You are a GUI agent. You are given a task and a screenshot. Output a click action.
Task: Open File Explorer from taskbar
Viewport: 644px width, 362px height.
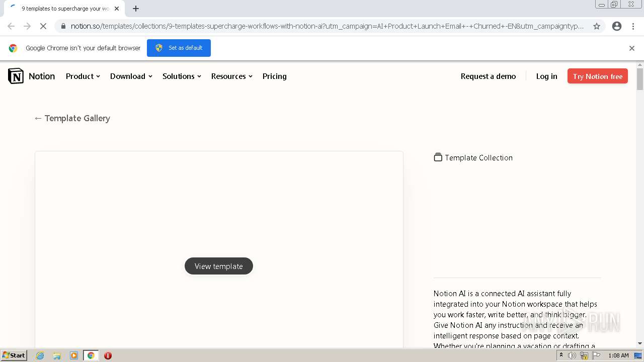(57, 355)
